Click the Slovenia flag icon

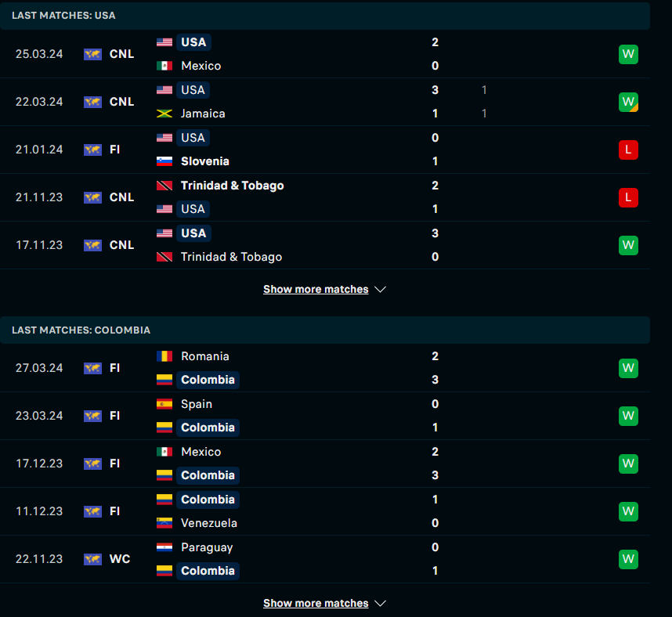click(164, 161)
